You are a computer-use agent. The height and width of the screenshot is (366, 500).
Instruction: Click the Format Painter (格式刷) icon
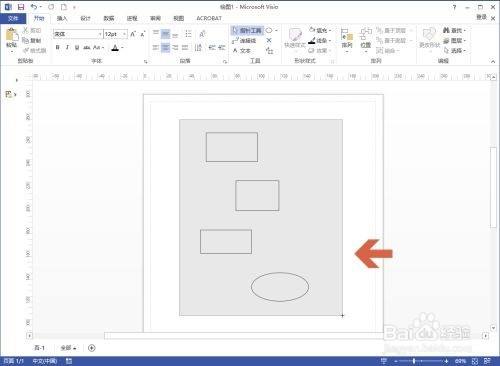point(25,50)
